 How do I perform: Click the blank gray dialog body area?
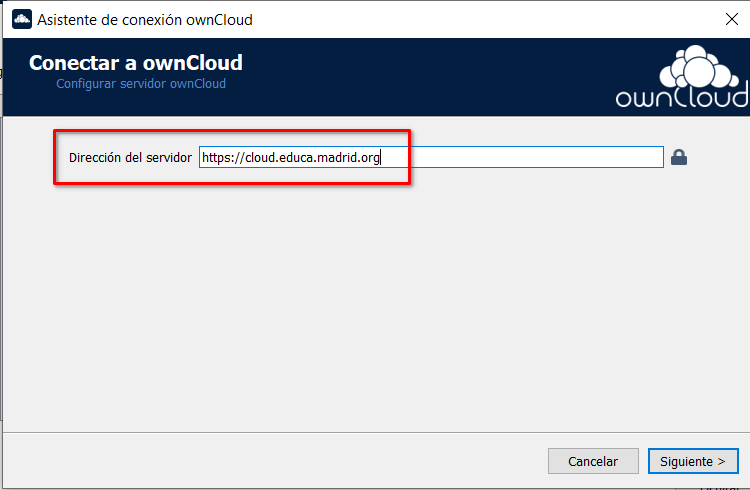[x=370, y=300]
